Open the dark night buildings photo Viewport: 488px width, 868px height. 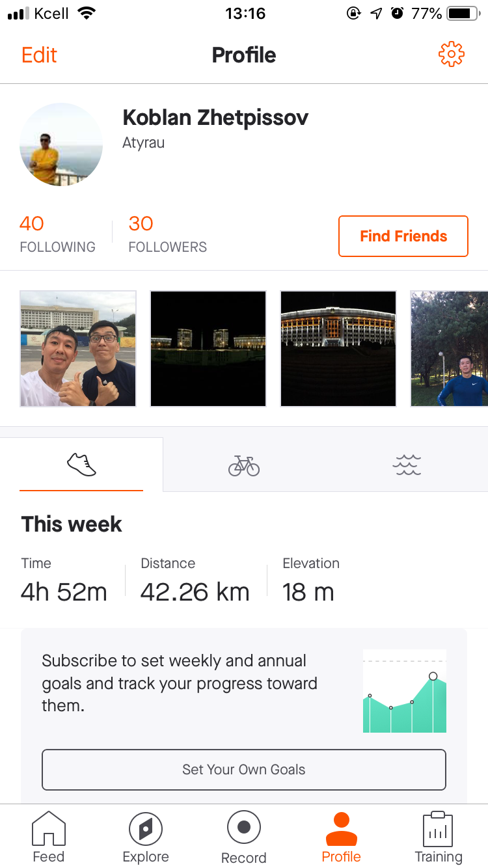point(208,349)
